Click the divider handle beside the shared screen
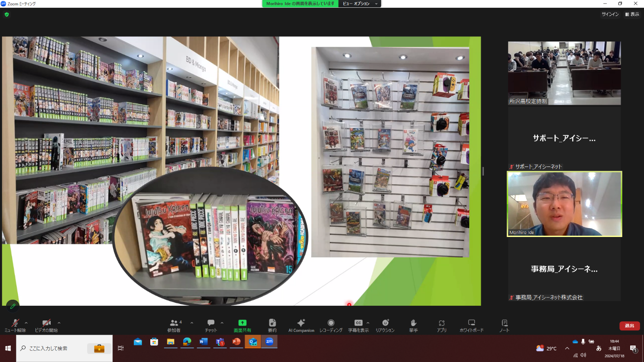 [483, 171]
